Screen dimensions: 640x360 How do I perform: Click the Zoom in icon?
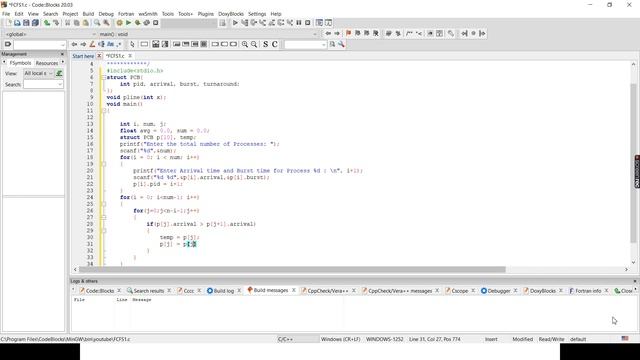[244, 44]
